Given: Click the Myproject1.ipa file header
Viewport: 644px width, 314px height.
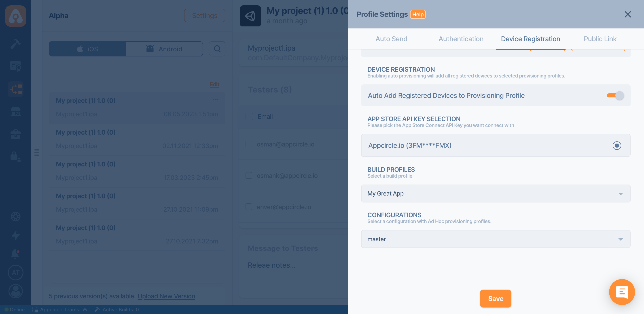Looking at the screenshot, I should tap(271, 48).
